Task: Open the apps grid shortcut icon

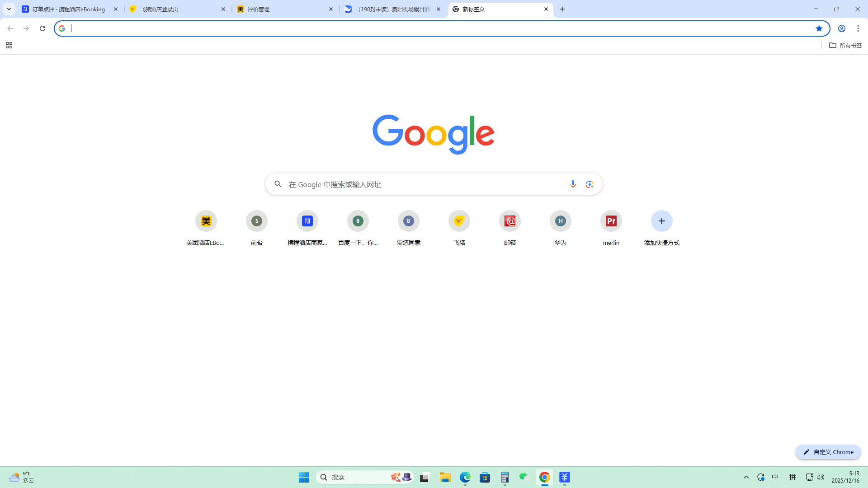Action: click(9, 45)
